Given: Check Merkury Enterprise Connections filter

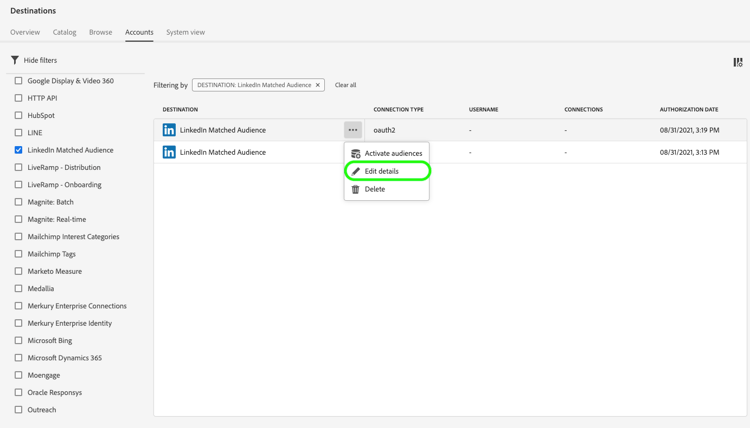Looking at the screenshot, I should 18,306.
